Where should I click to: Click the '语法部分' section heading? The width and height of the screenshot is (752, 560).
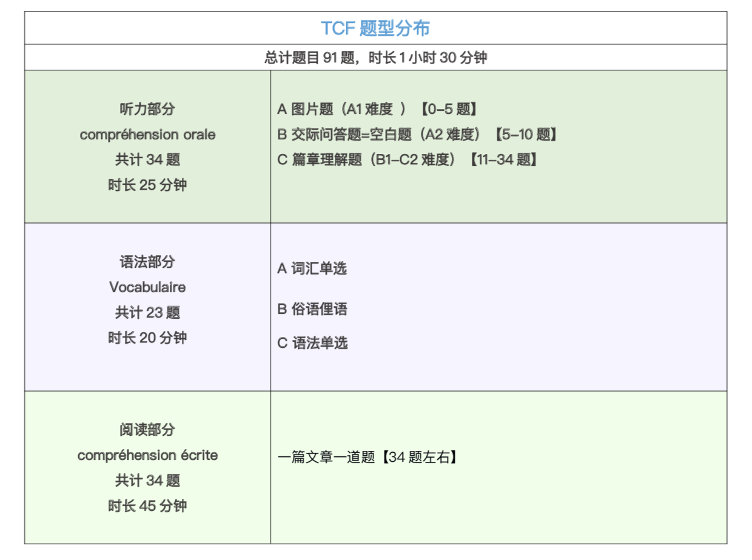(147, 262)
